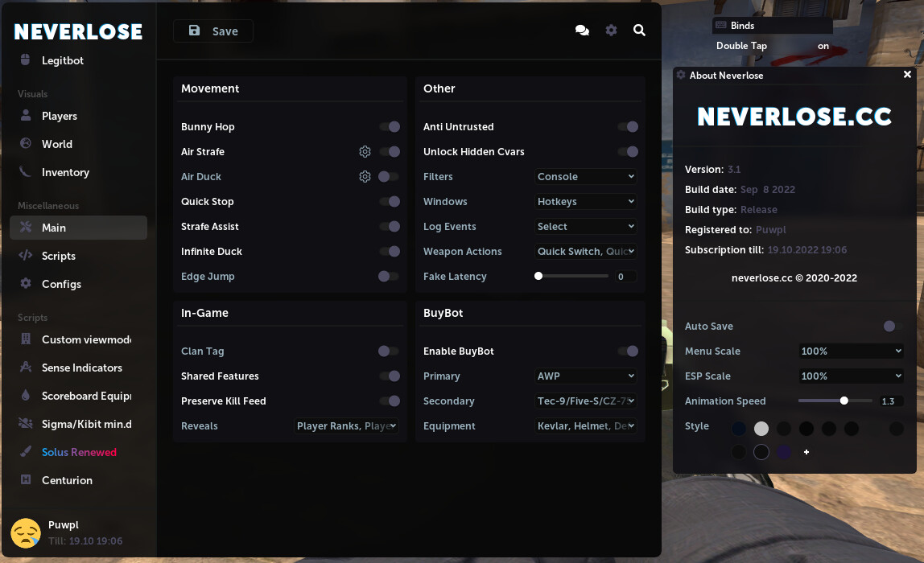
Task: Enable the Edge Jump switch
Action: click(388, 276)
